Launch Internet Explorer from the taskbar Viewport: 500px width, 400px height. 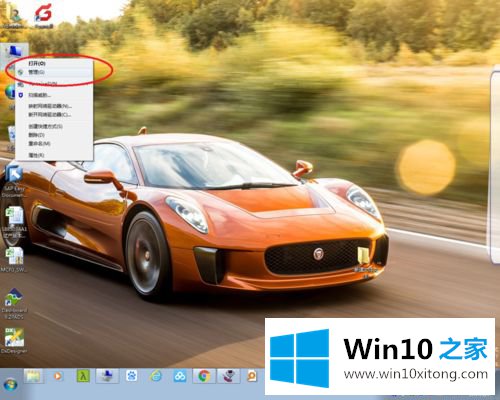[x=156, y=376]
